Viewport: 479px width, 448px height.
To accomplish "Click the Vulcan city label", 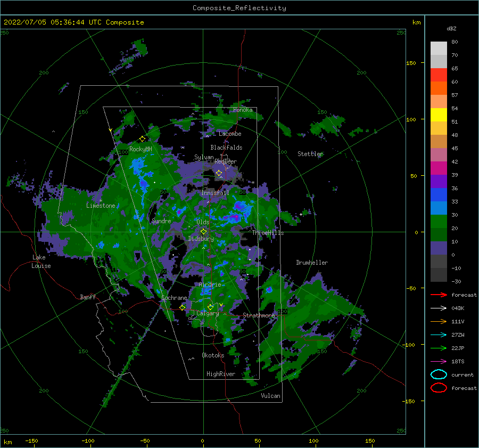I will point(271,396).
